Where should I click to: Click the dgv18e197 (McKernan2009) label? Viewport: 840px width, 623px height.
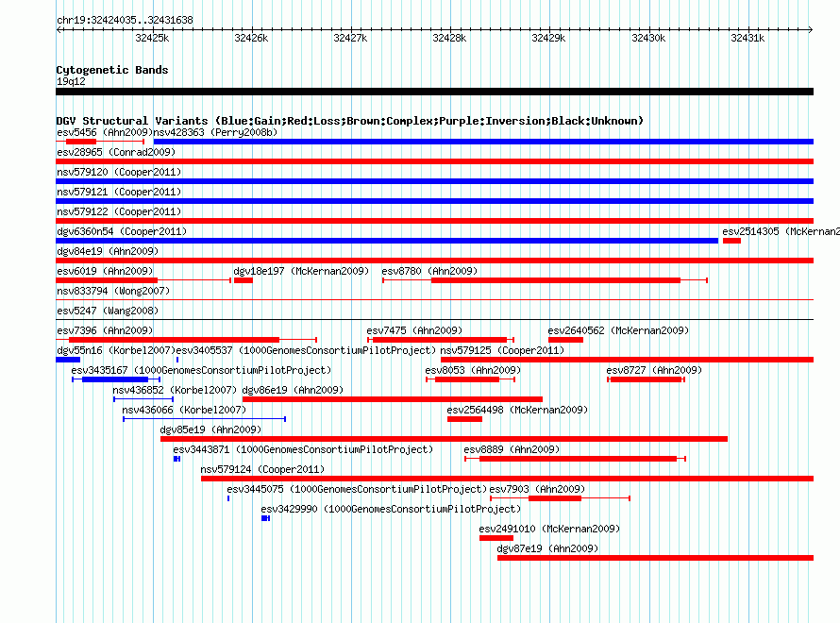[301, 271]
